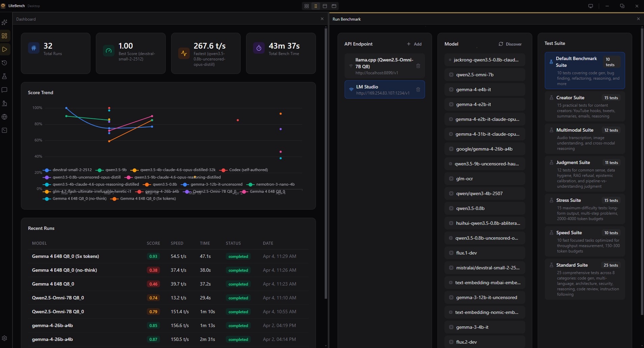Open the Run Benchmark play icon in sidebar
Image resolution: width=644 pixels, height=348 pixels.
[4, 49]
